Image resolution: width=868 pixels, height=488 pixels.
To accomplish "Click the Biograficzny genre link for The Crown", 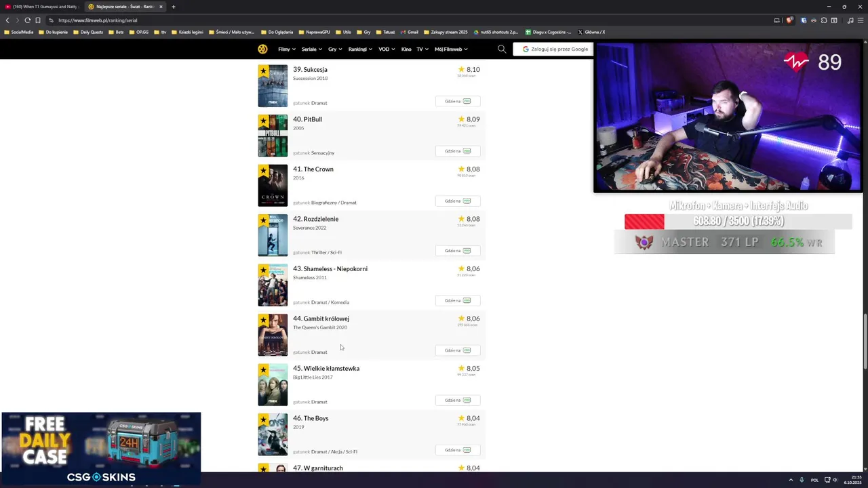I will [x=325, y=203].
